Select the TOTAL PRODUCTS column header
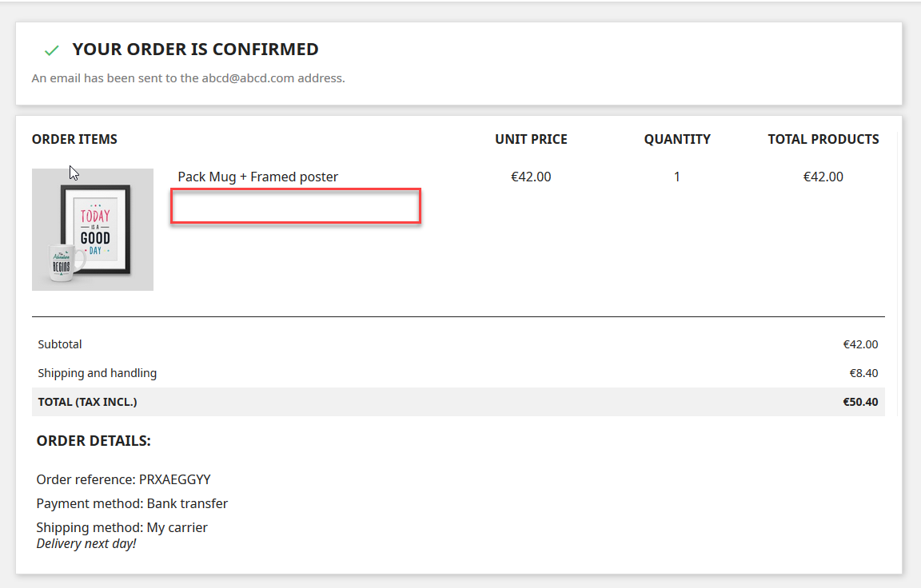Viewport: 921px width, 588px height. point(823,139)
